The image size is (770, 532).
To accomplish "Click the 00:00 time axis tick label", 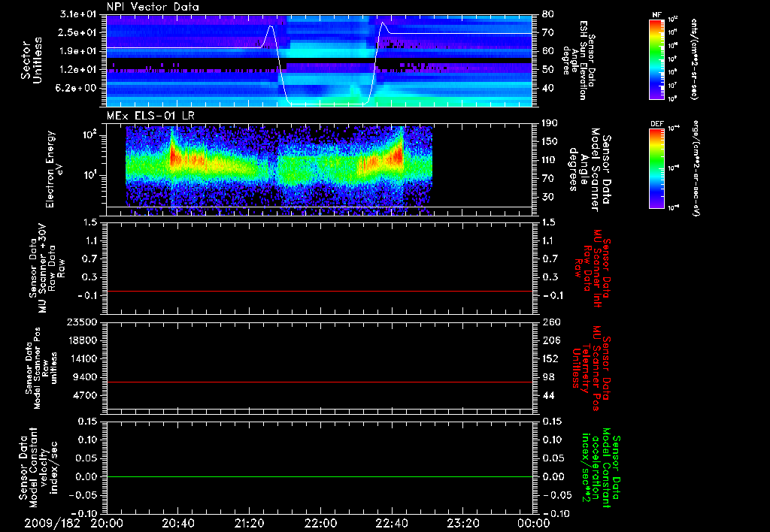I will tap(534, 523).
